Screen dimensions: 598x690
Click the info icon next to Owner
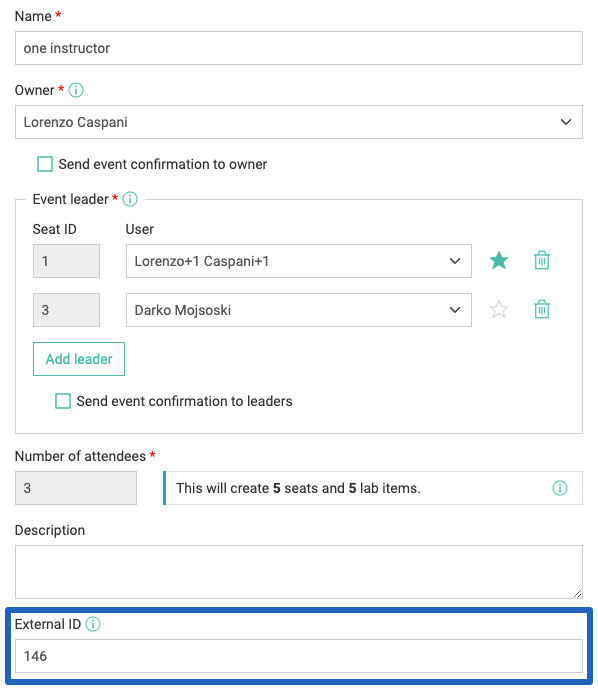click(76, 90)
